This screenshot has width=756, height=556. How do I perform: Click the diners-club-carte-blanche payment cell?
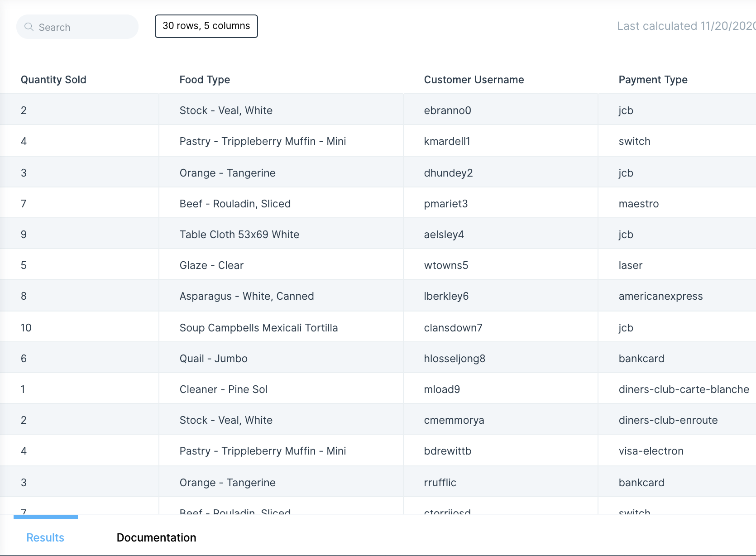(684, 389)
